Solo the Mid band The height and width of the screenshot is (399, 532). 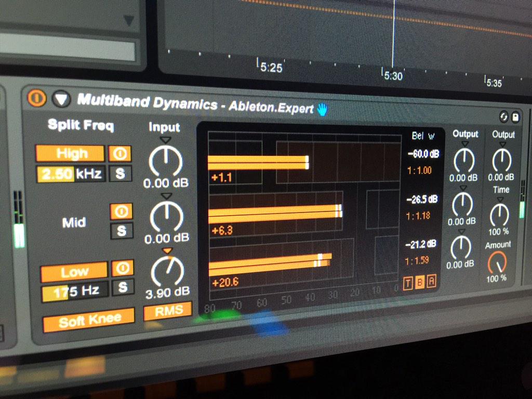point(122,231)
